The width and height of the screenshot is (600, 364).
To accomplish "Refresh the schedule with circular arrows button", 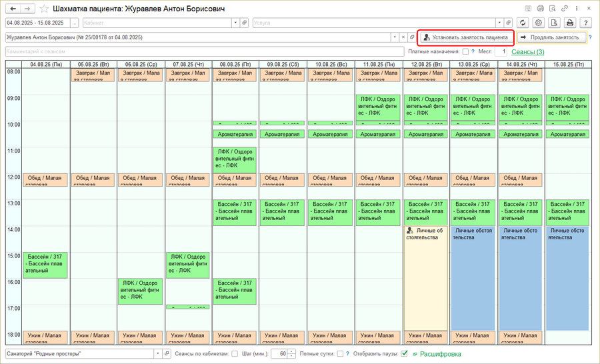I will point(523,23).
